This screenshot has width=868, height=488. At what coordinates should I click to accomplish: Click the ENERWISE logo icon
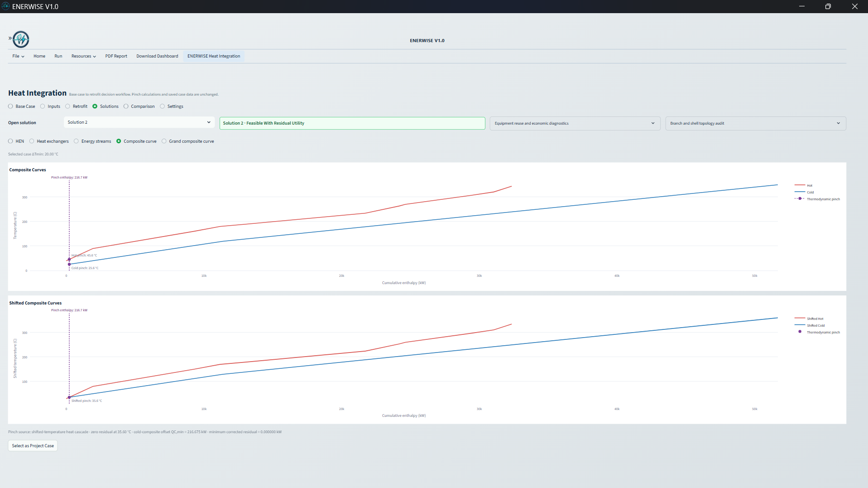click(x=21, y=39)
